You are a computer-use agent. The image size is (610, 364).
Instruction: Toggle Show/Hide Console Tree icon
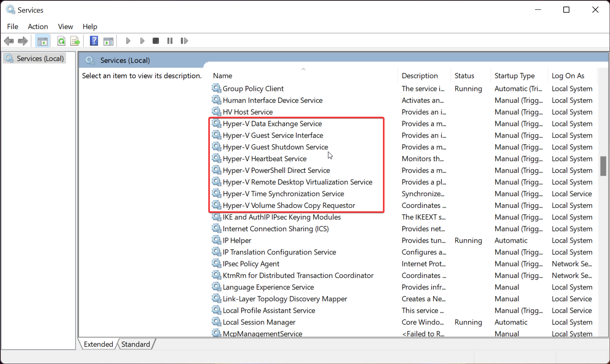coord(42,41)
